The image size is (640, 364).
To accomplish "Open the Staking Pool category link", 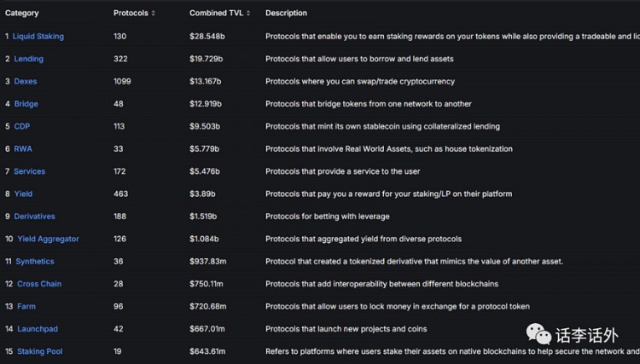I will point(39,351).
